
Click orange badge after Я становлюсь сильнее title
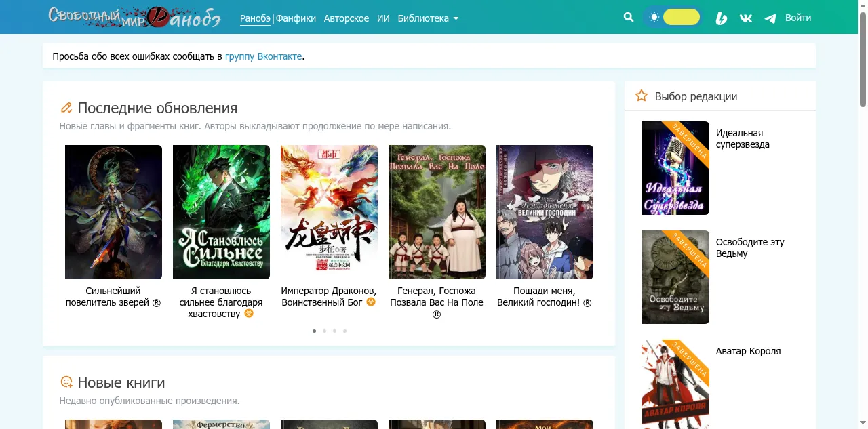249,313
